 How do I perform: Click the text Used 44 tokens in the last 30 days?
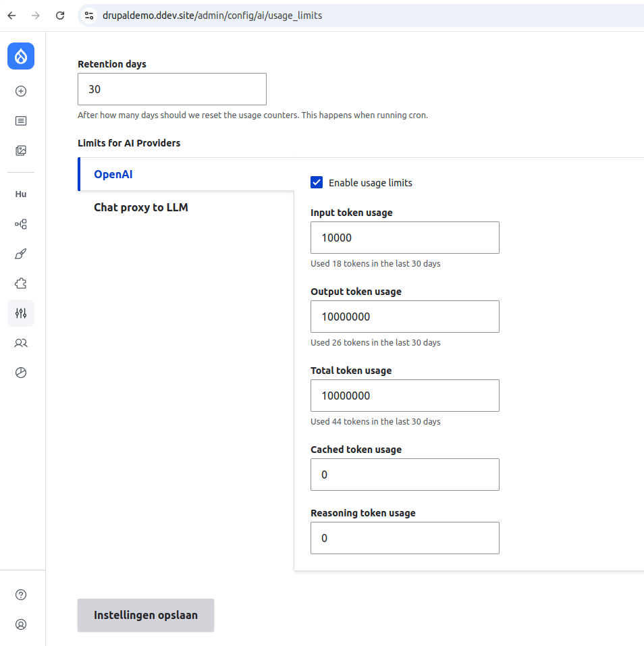[375, 421]
